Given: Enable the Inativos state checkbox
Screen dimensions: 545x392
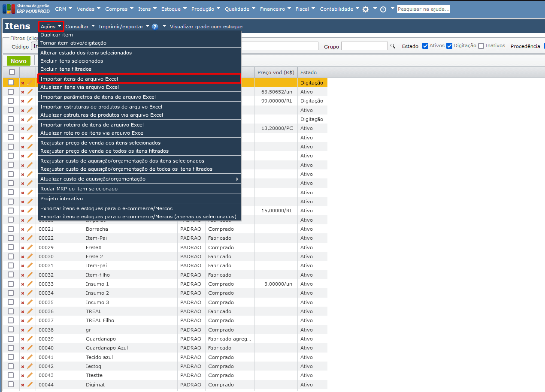Looking at the screenshot, I should (x=481, y=46).
